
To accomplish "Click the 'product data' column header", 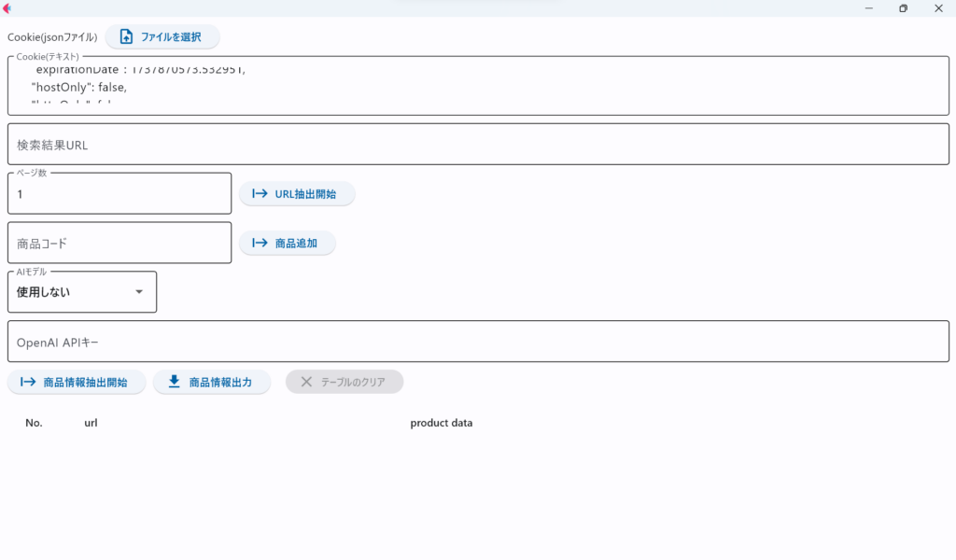I will 442,423.
